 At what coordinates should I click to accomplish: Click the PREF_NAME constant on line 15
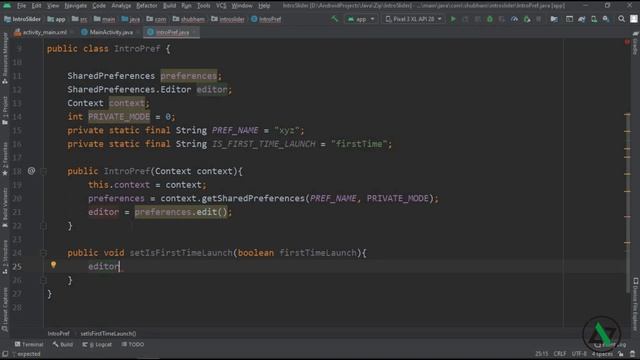[235, 131]
